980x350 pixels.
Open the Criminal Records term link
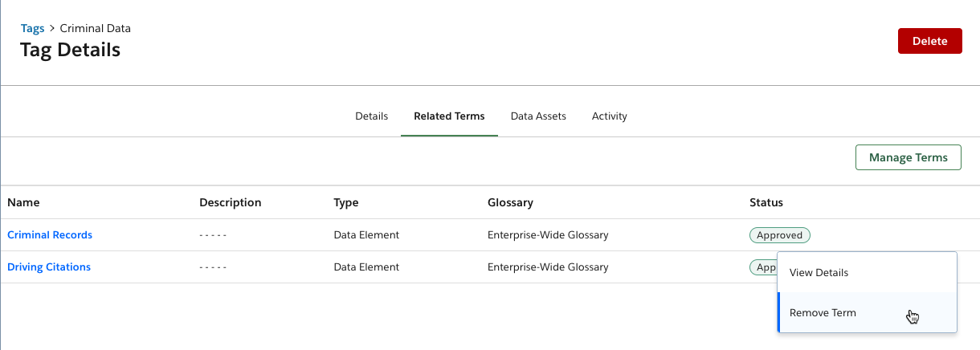(50, 235)
